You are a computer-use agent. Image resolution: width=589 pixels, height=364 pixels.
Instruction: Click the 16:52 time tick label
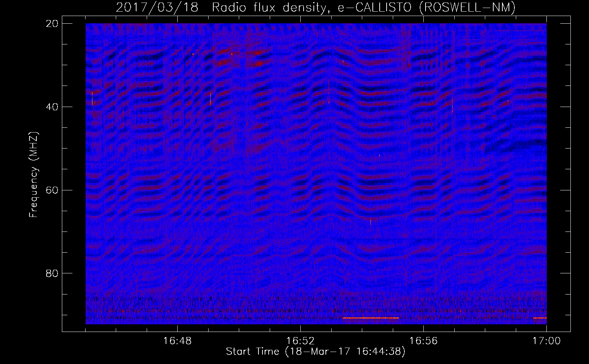(301, 341)
